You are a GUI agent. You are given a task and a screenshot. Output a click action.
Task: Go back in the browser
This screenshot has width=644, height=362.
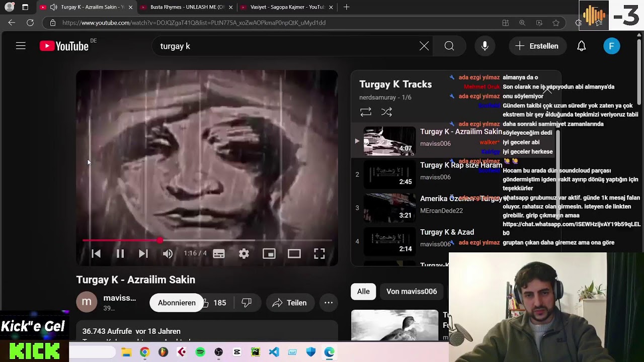coord(12,23)
